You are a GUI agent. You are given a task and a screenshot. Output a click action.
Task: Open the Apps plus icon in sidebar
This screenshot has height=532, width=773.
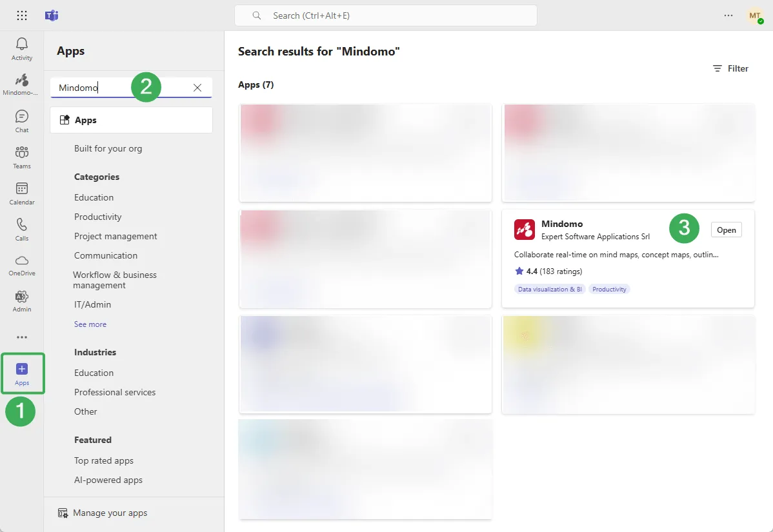(22, 368)
